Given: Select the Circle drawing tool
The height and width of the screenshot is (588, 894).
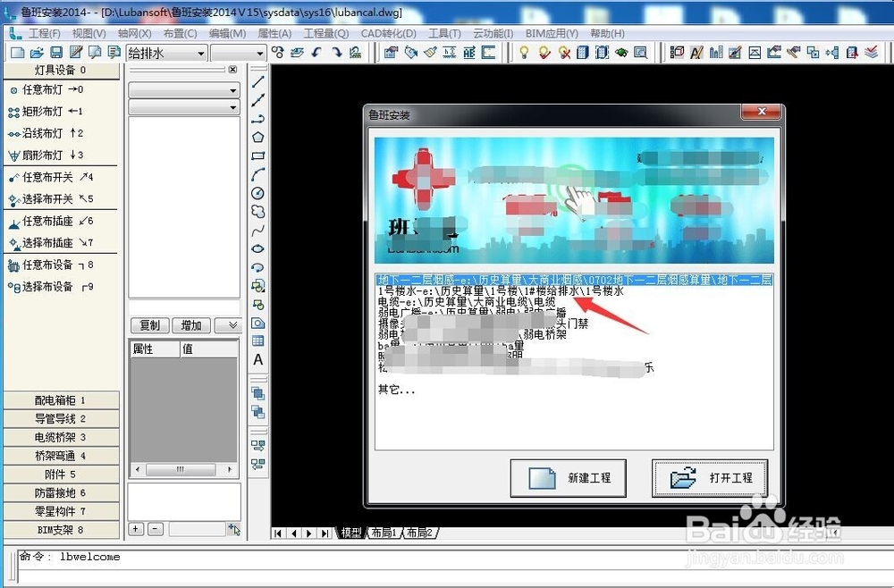Looking at the screenshot, I should (x=257, y=193).
